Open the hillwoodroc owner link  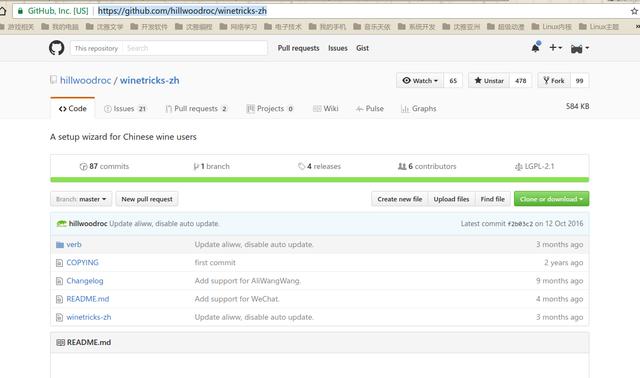86,80
